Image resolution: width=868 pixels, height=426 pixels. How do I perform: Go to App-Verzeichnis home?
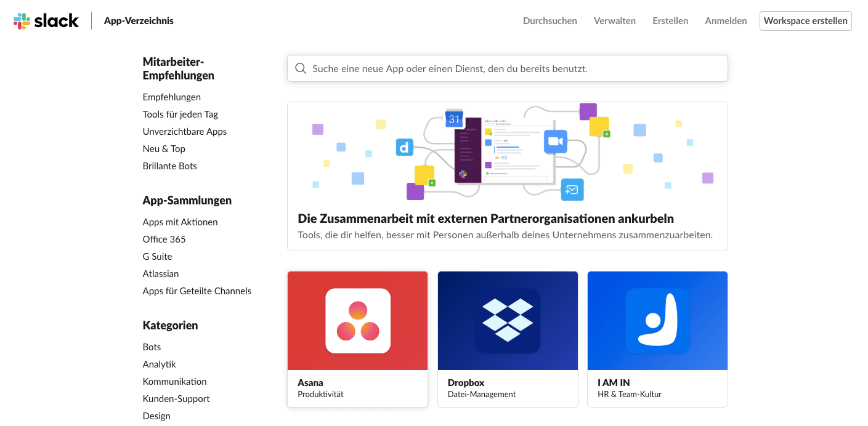[139, 20]
